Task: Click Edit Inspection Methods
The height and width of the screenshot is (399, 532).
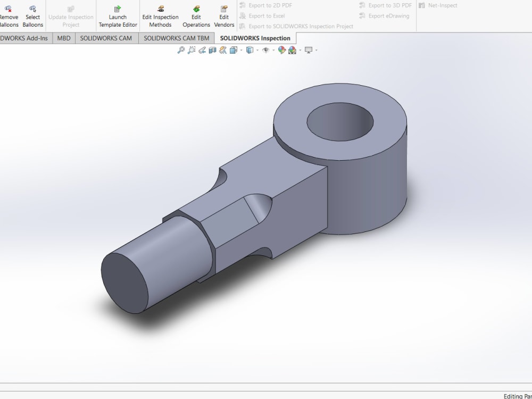Action: click(160, 15)
